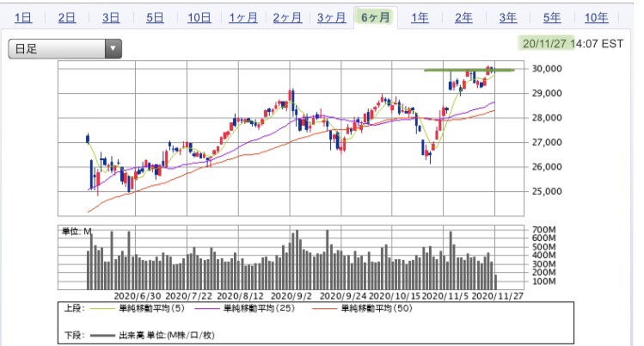
Task: Click the 2020/11/5 date label
Action: tap(445, 296)
